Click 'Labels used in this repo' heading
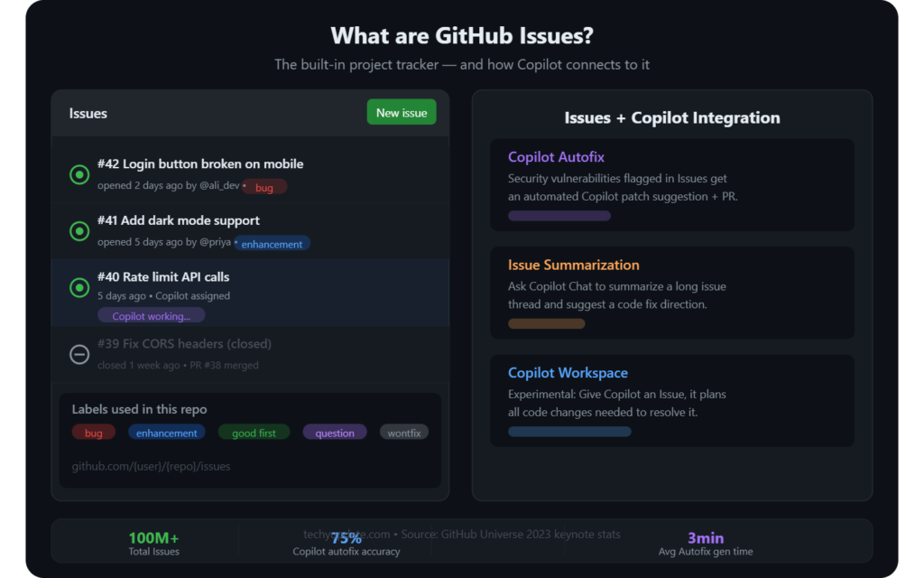This screenshot has height=578, width=924. tap(139, 409)
